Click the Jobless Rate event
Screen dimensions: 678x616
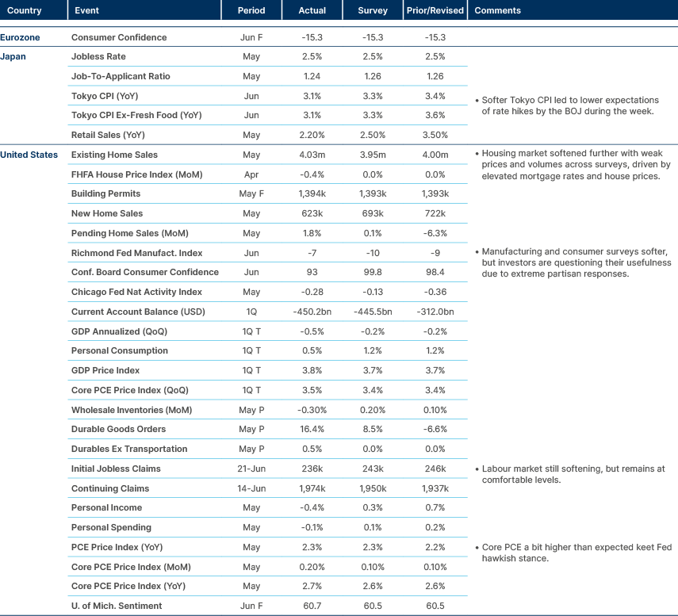pos(98,56)
